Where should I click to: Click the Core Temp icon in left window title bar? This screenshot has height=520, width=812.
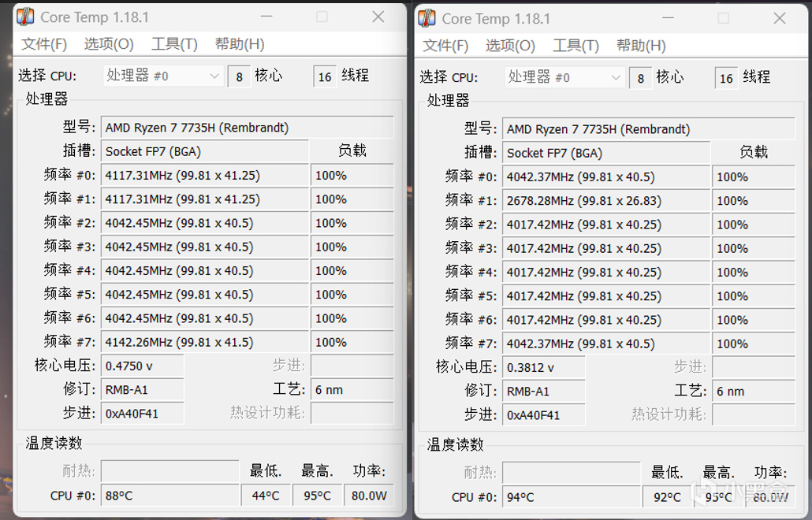(25, 17)
